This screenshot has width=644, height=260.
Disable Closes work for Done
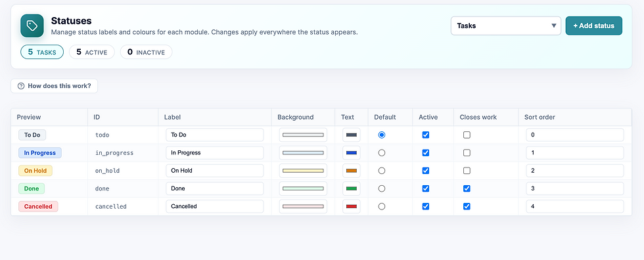[x=467, y=188]
